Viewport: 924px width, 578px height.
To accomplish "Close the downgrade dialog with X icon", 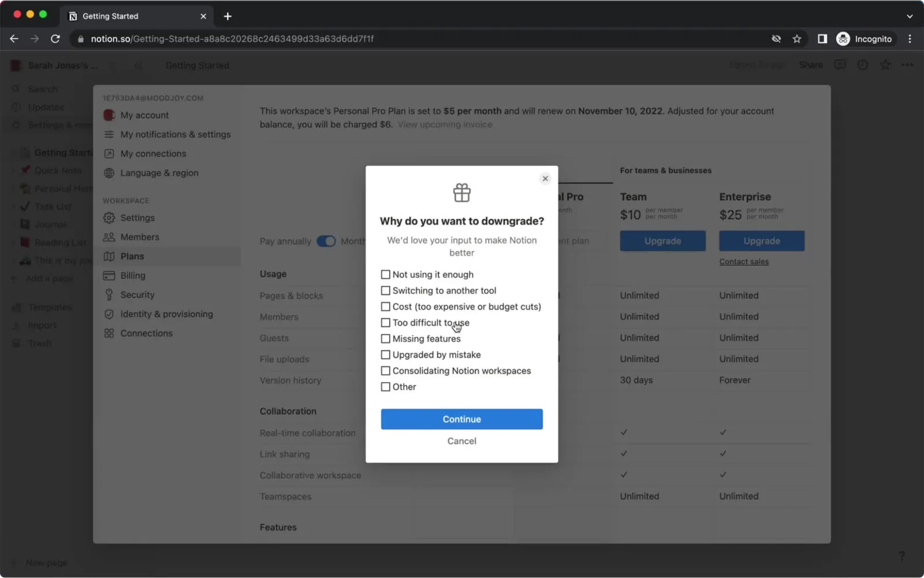I will click(x=545, y=178).
